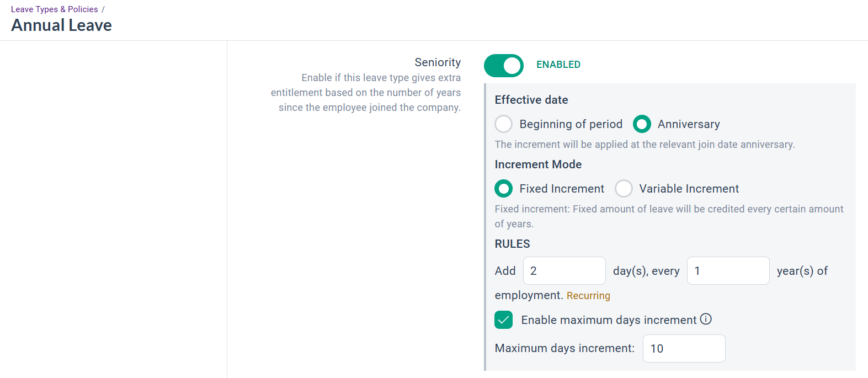
Task: Click the Seniority setting label
Action: 437,62
